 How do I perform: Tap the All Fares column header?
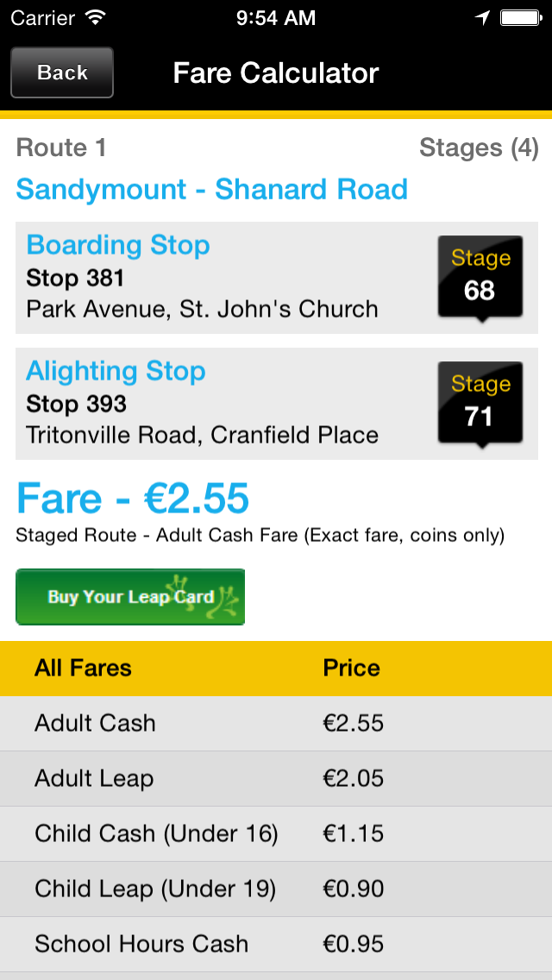click(x=83, y=668)
